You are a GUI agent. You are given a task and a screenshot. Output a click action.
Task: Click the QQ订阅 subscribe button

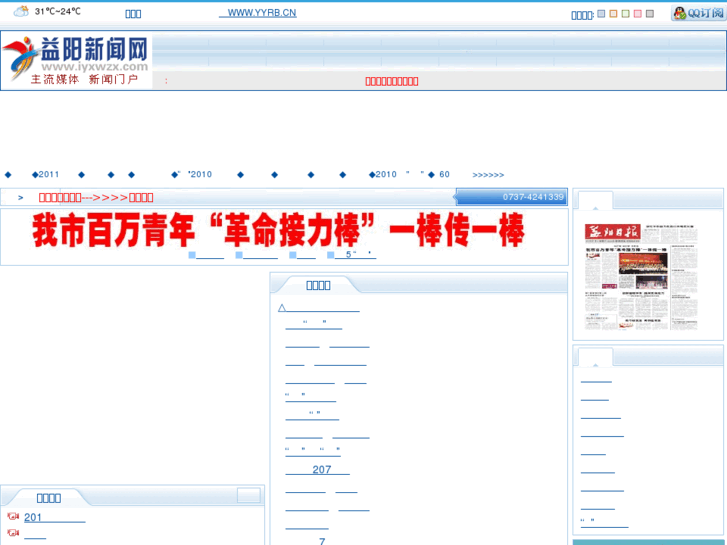click(x=698, y=13)
